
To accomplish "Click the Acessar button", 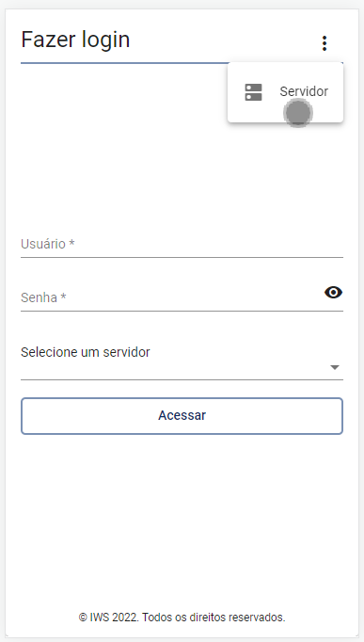I will click(x=182, y=415).
